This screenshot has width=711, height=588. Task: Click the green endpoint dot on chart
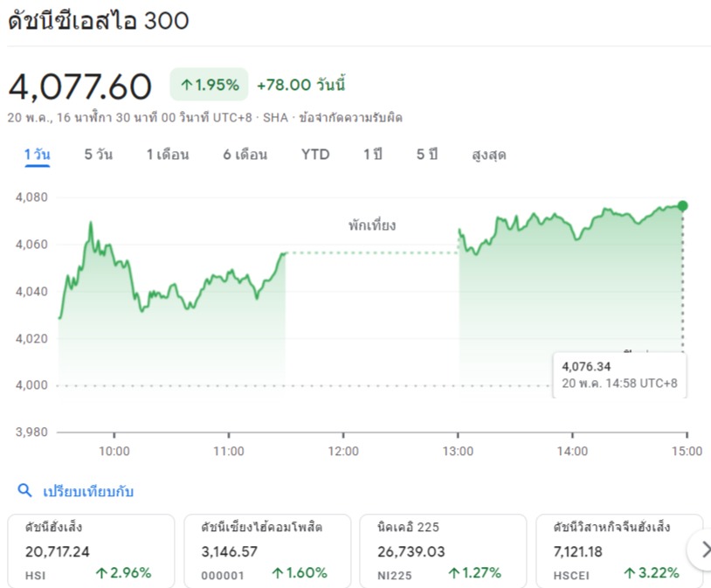pyautogui.click(x=682, y=206)
